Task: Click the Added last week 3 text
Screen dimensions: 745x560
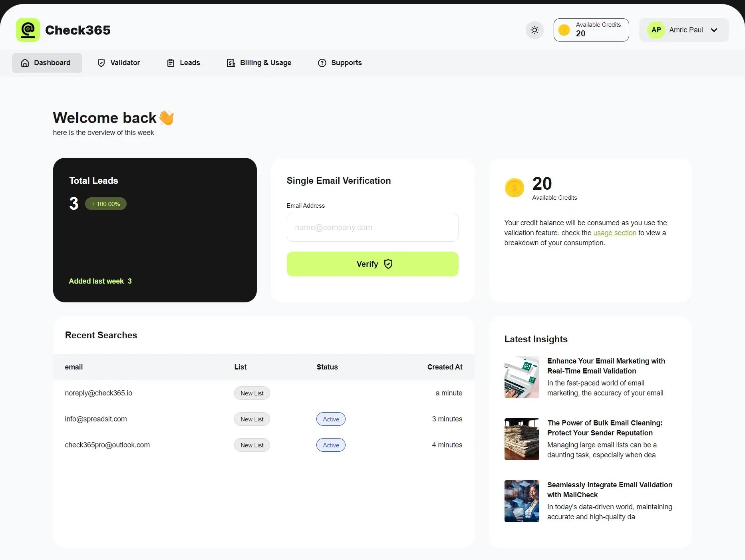Action: point(100,281)
